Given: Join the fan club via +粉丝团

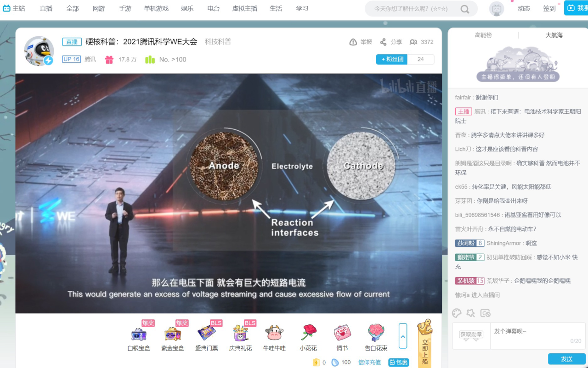Looking at the screenshot, I should point(391,59).
